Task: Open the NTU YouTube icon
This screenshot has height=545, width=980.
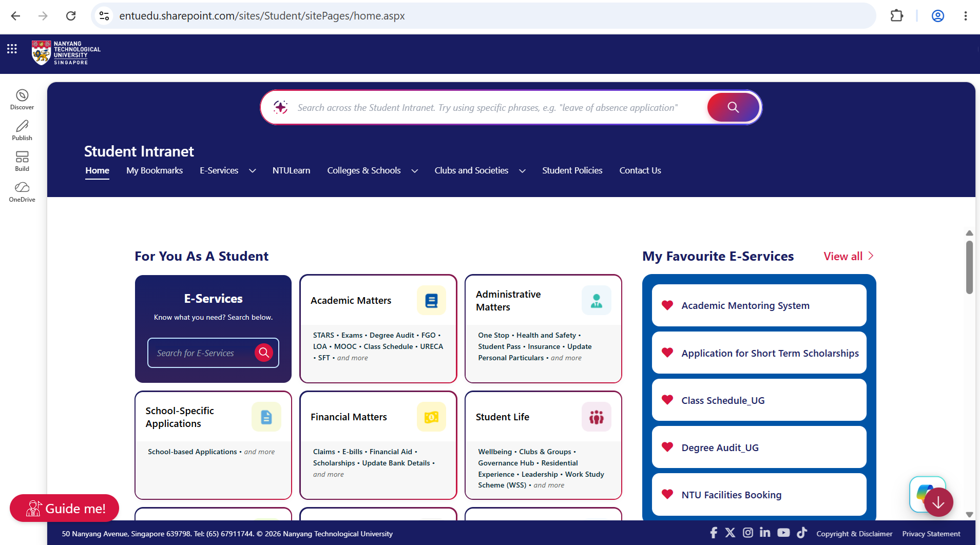Action: (783, 533)
